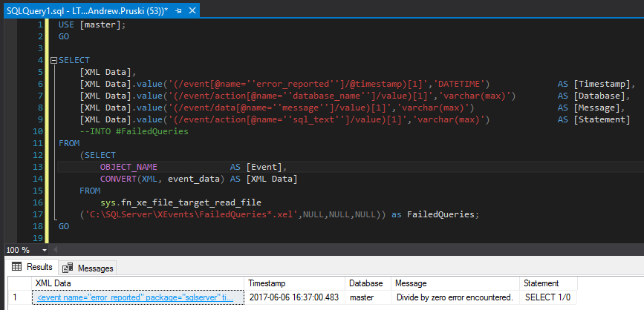Click the 2017-06-06 timestamp cell
644x310 pixels.
coord(293,297)
